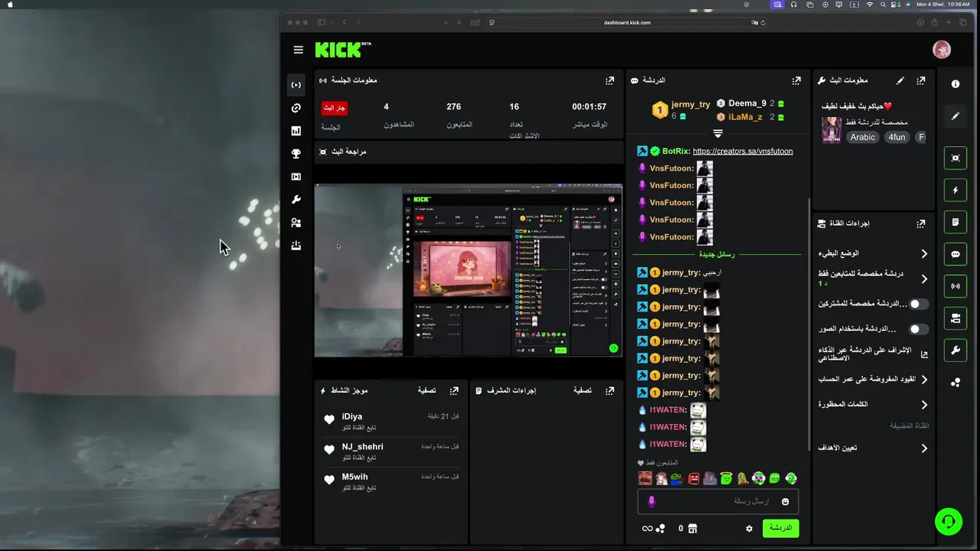The height and width of the screenshot is (551, 980).
Task: Open the green headset support button
Action: [x=949, y=522]
